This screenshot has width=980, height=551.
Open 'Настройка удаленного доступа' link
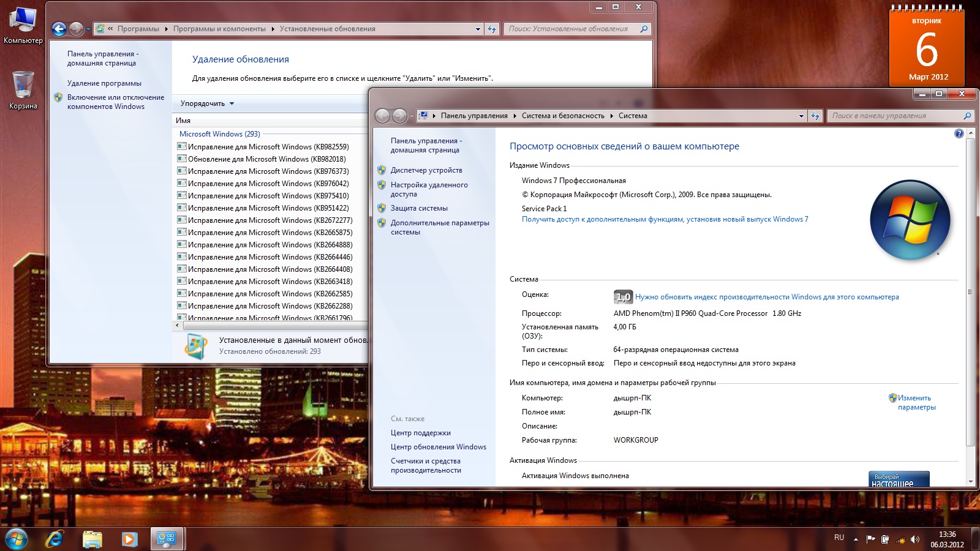point(429,189)
